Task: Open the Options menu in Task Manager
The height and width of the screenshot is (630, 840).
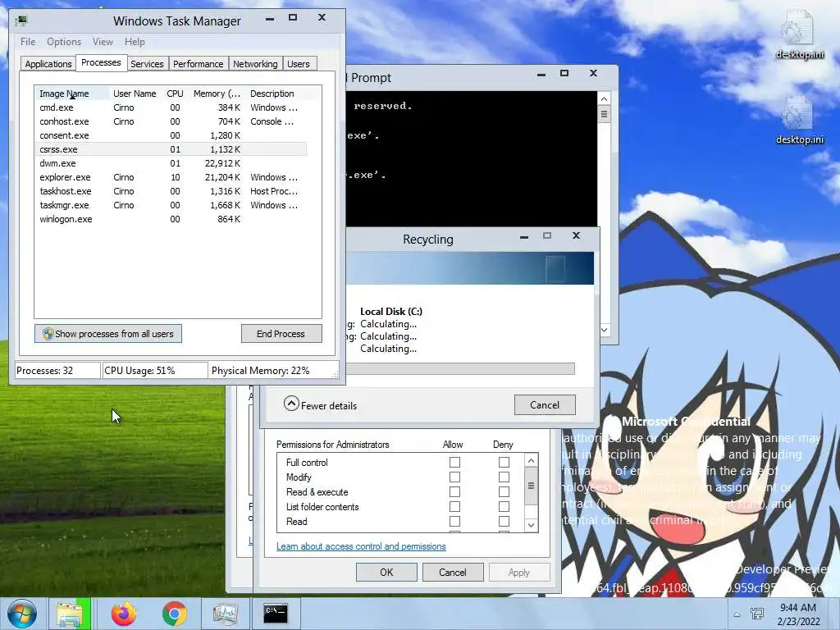Action: 64,42
